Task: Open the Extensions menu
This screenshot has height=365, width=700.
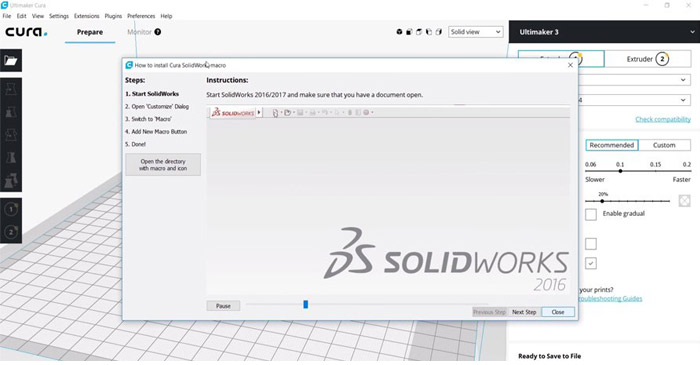Action: (x=87, y=16)
